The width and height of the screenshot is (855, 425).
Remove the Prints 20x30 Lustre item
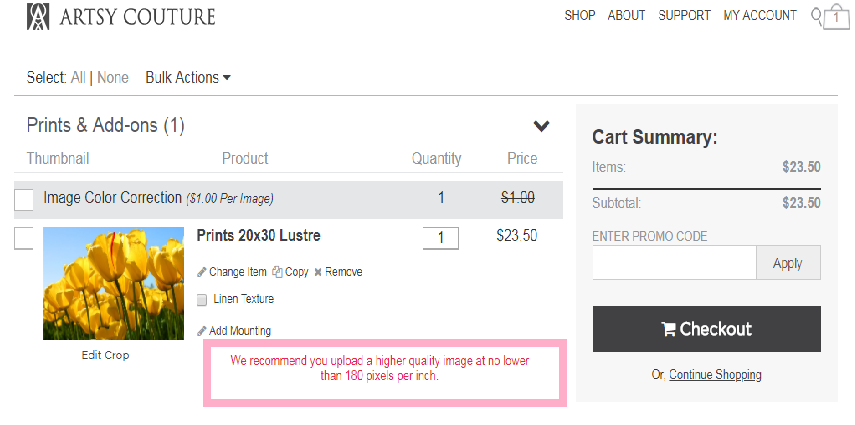pos(338,272)
